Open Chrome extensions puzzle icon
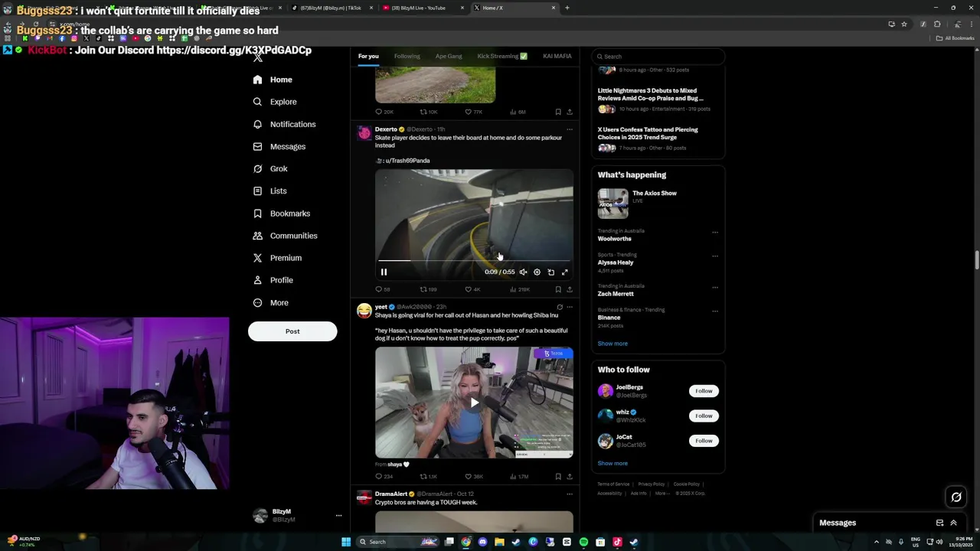Screen dimensions: 980x551 937,24
